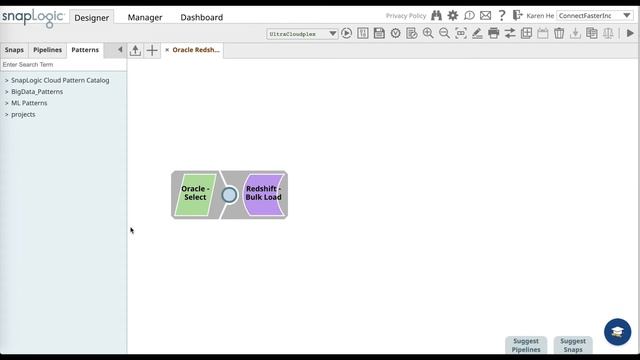Click the pencil edit notes icon
The height and width of the screenshot is (360, 640).
coord(477,33)
